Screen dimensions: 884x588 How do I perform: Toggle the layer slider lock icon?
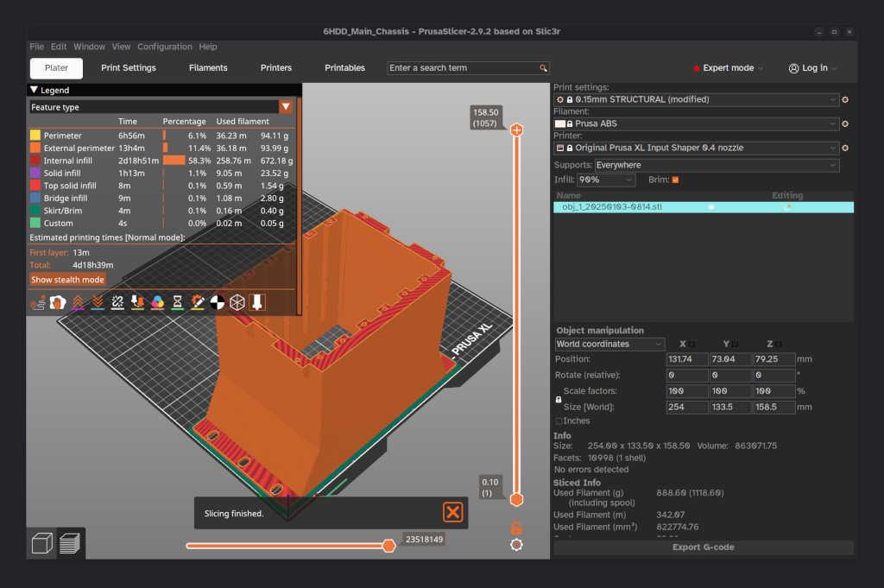[x=516, y=528]
